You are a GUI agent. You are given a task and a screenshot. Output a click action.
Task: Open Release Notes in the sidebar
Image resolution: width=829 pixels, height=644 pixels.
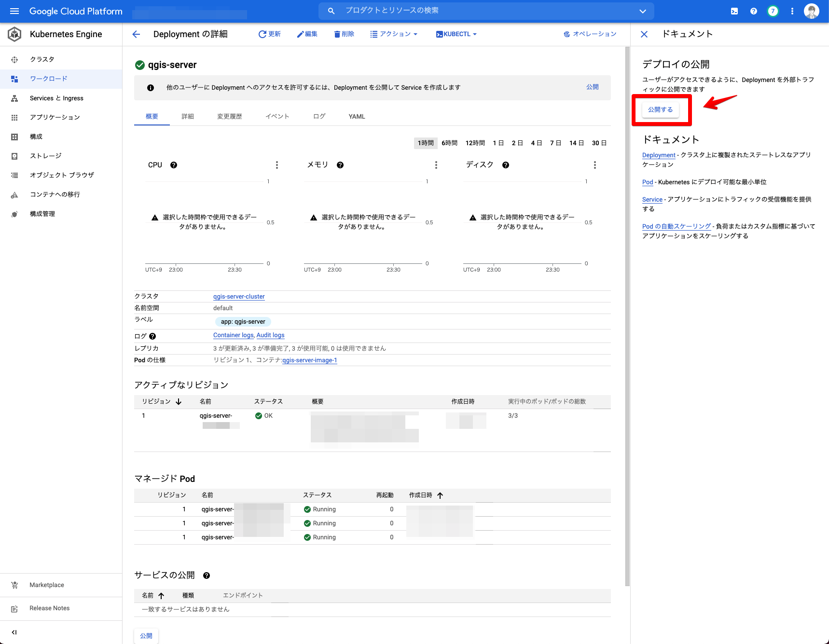[x=61, y=608]
